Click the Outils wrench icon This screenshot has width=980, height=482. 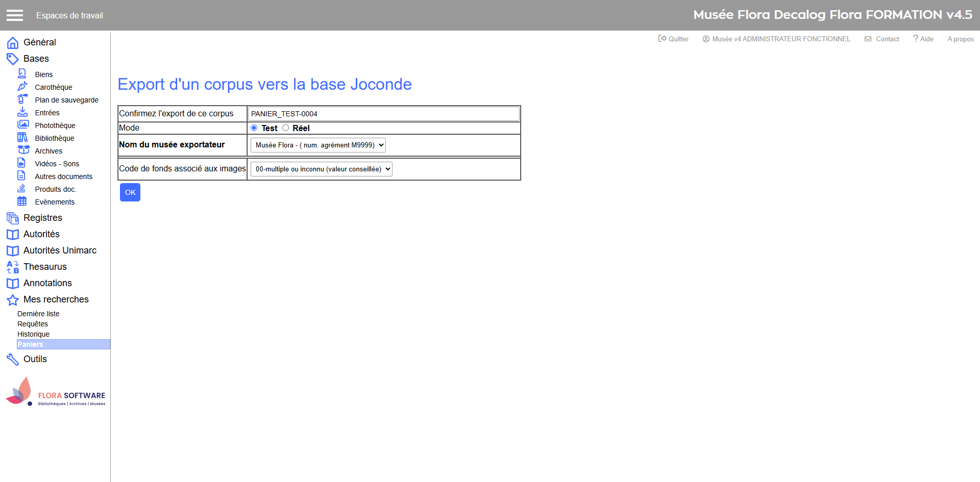(13, 359)
